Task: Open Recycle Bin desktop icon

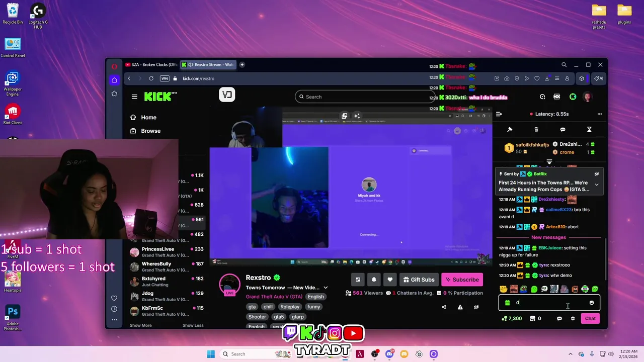Action: click(13, 14)
